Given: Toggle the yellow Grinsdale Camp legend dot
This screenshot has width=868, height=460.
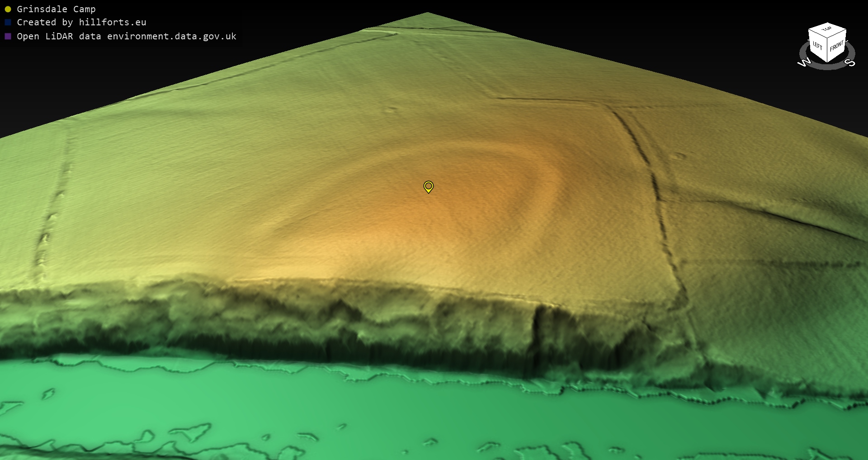Looking at the screenshot, I should (8, 9).
